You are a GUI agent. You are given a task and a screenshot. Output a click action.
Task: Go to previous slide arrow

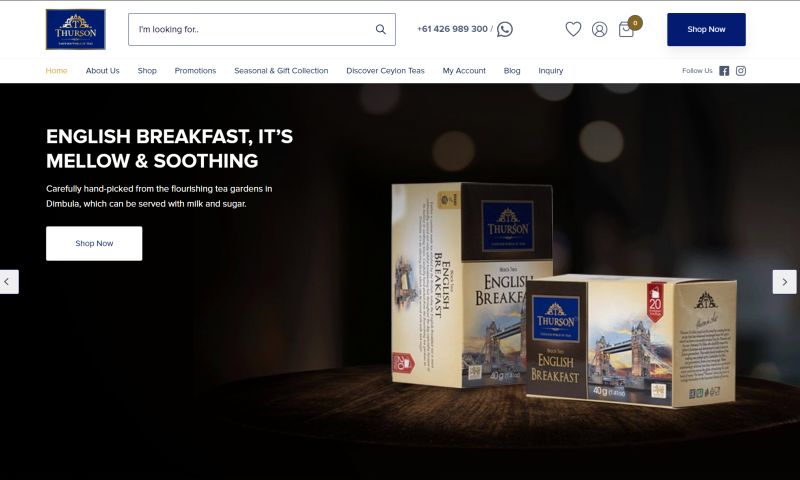[x=8, y=282]
